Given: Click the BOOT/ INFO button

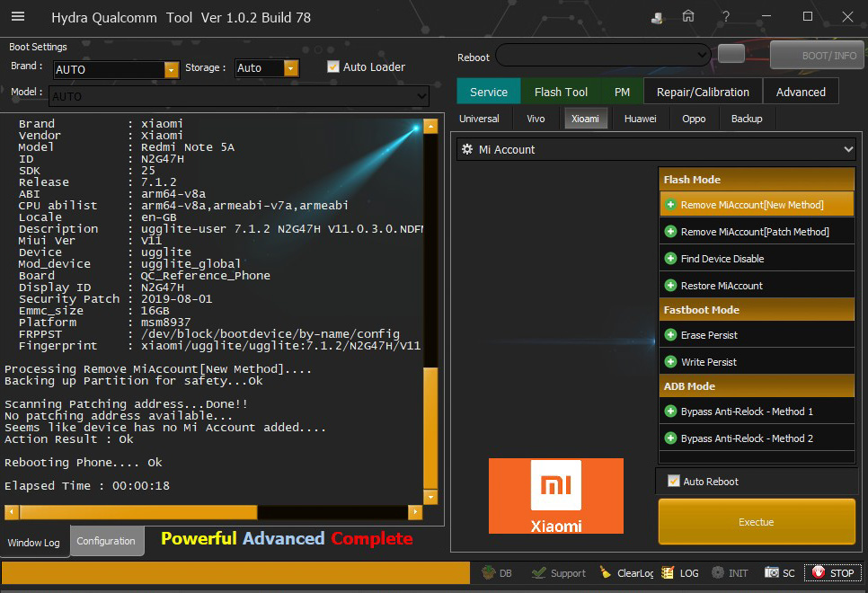Looking at the screenshot, I should point(817,56).
